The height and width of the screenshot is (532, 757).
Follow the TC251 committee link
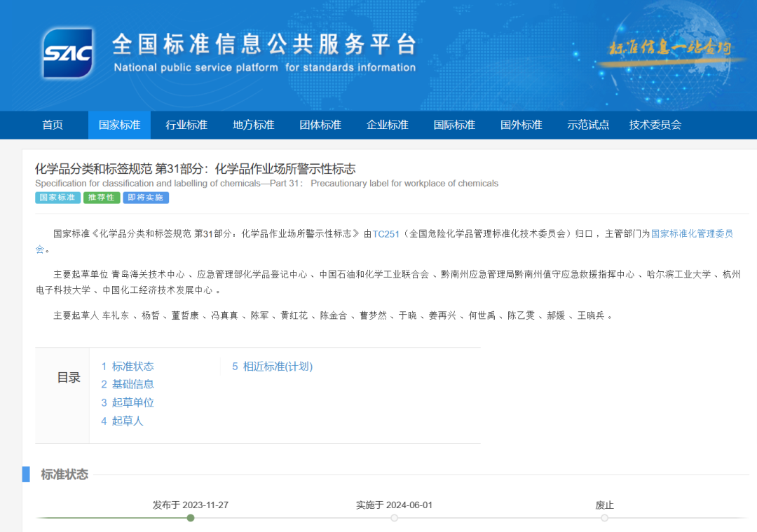click(x=385, y=234)
